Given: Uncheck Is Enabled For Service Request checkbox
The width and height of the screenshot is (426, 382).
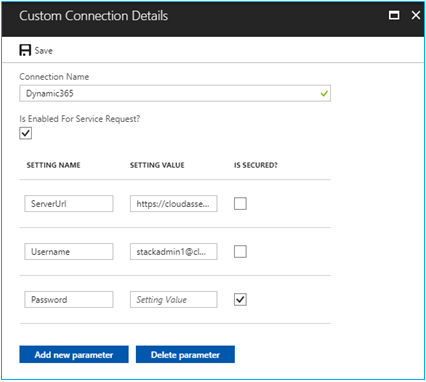Looking at the screenshot, I should [26, 133].
